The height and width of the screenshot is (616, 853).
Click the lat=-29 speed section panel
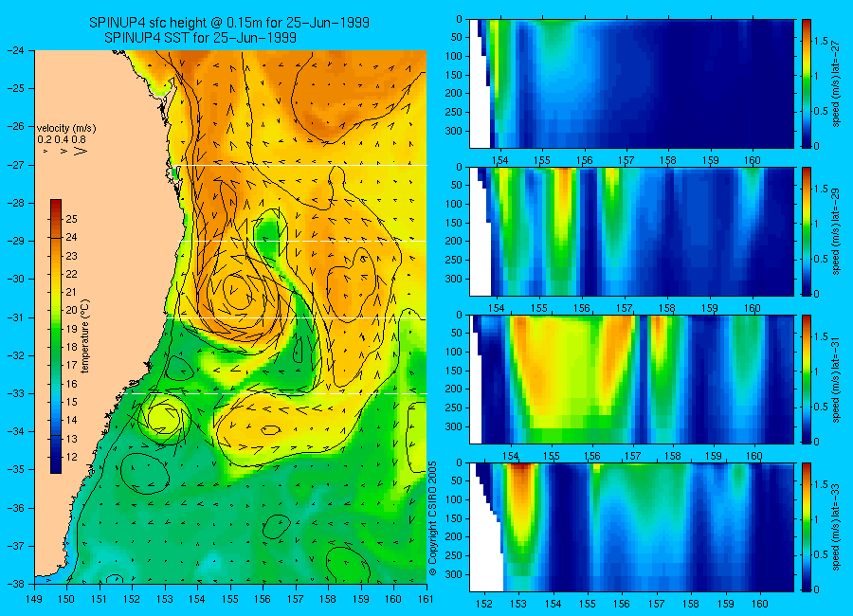coord(631,231)
